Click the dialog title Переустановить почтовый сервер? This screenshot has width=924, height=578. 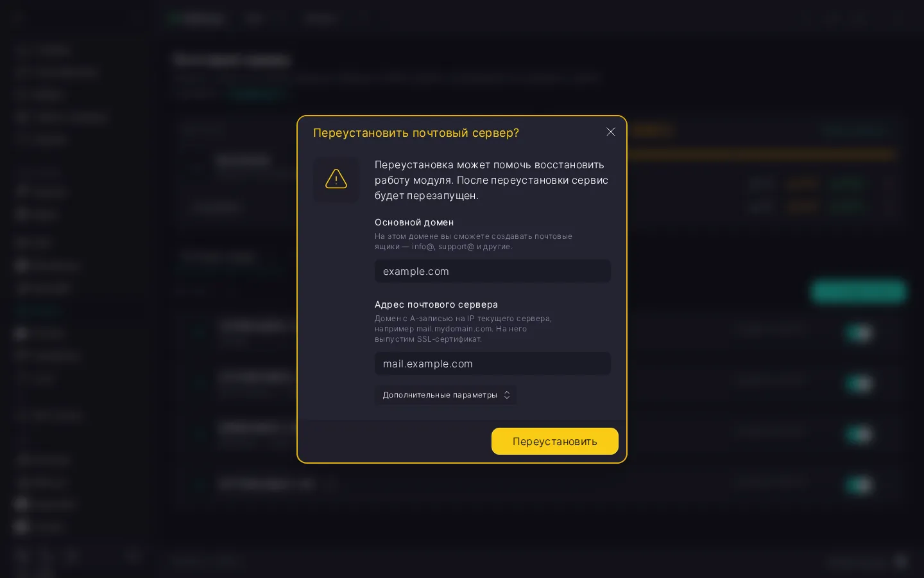[x=416, y=133]
